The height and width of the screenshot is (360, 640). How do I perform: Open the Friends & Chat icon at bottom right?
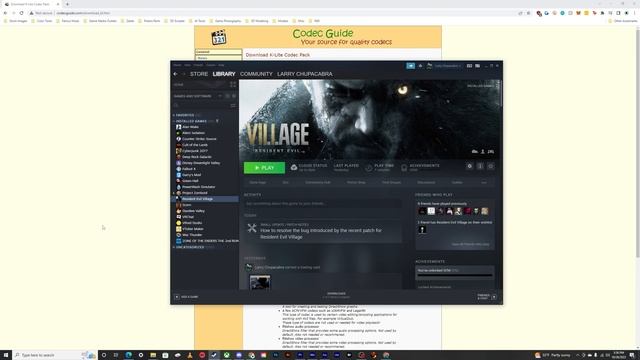tap(494, 297)
